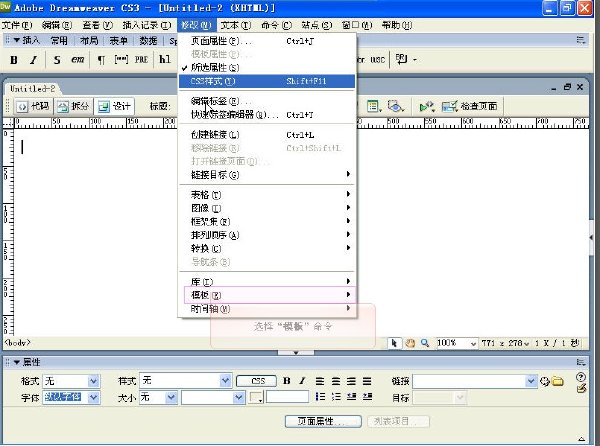This screenshot has height=446, width=600.
Task: Click the <body> tag selector
Action: [x=17, y=343]
